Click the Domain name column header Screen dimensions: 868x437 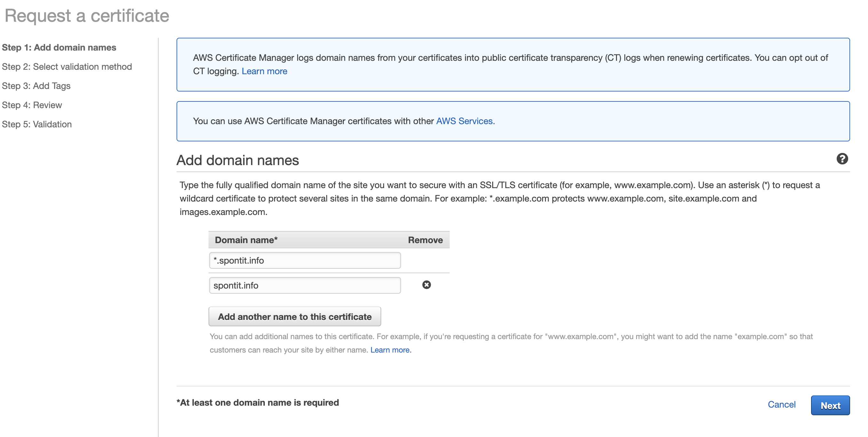pyautogui.click(x=246, y=240)
